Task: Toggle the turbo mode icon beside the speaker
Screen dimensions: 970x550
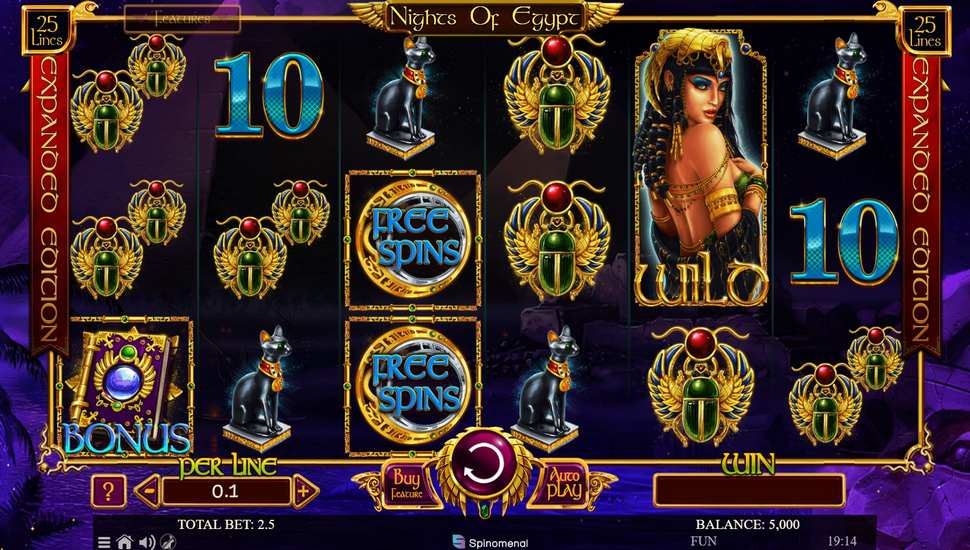Action: click(168, 543)
